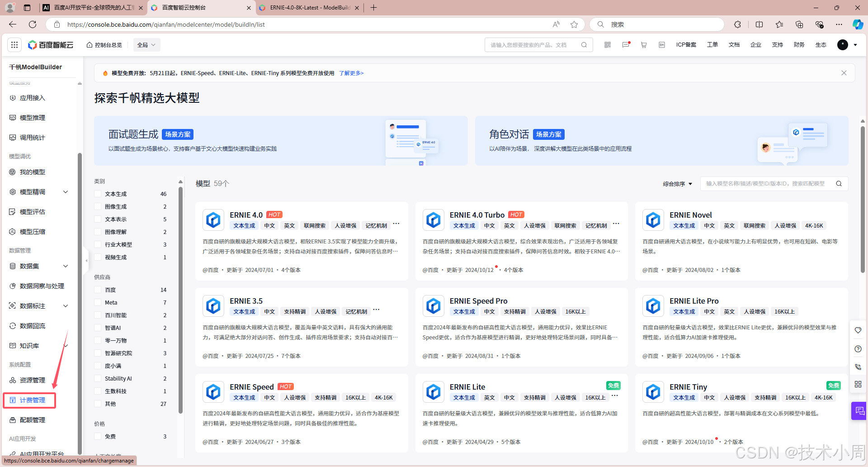Viewport: 868px width, 467px height.
Task: Show more tags on ERNIE 3.5 card
Action: point(376,310)
